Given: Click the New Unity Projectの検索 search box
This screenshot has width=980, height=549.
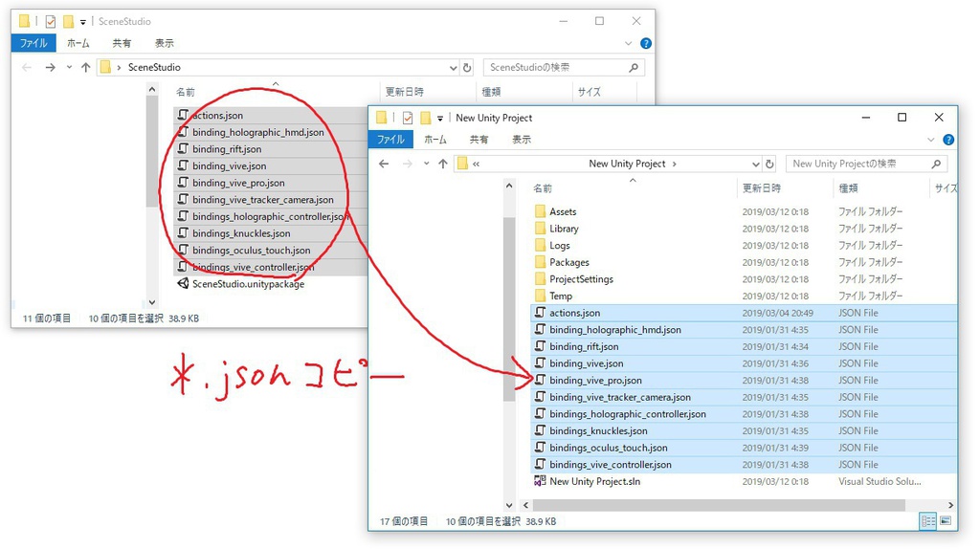Looking at the screenshot, I should (x=866, y=164).
